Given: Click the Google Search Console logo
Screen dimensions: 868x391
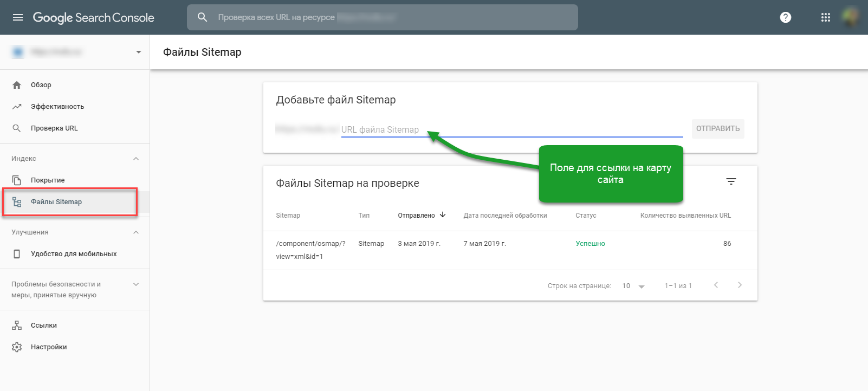Looking at the screenshot, I should click(x=94, y=17).
